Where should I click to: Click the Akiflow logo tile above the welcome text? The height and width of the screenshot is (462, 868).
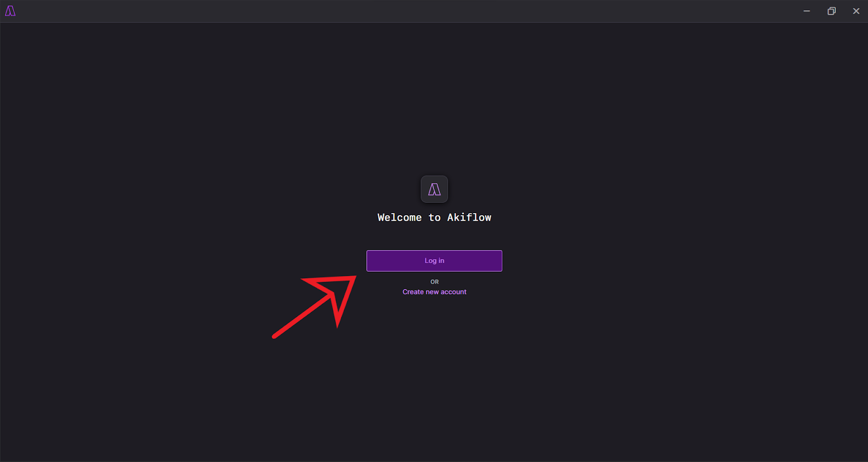click(435, 189)
